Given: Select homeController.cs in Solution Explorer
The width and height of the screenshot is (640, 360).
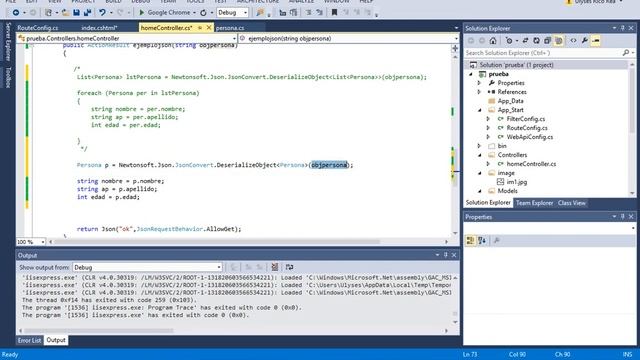Looking at the screenshot, I should [x=531, y=164].
